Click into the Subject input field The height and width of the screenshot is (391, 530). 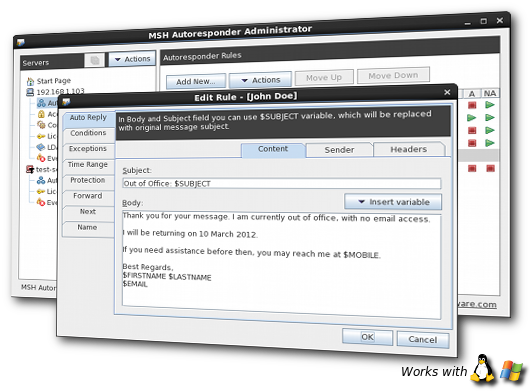[x=282, y=184]
